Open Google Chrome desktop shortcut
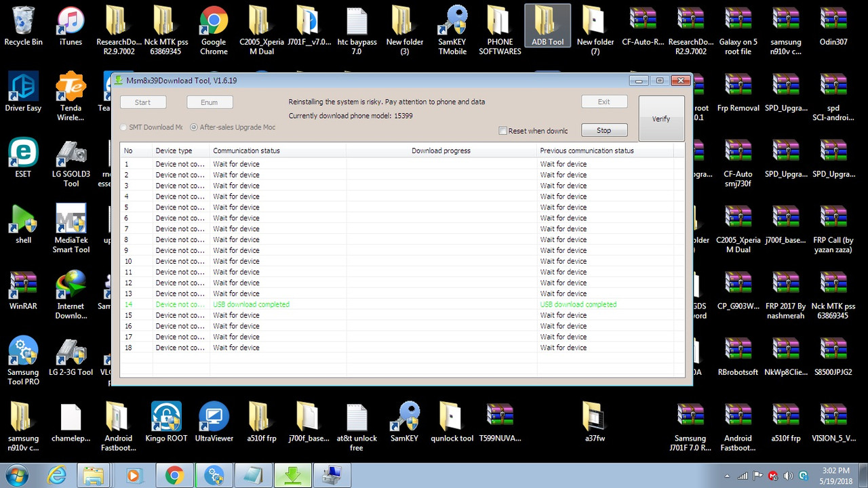 click(x=214, y=30)
